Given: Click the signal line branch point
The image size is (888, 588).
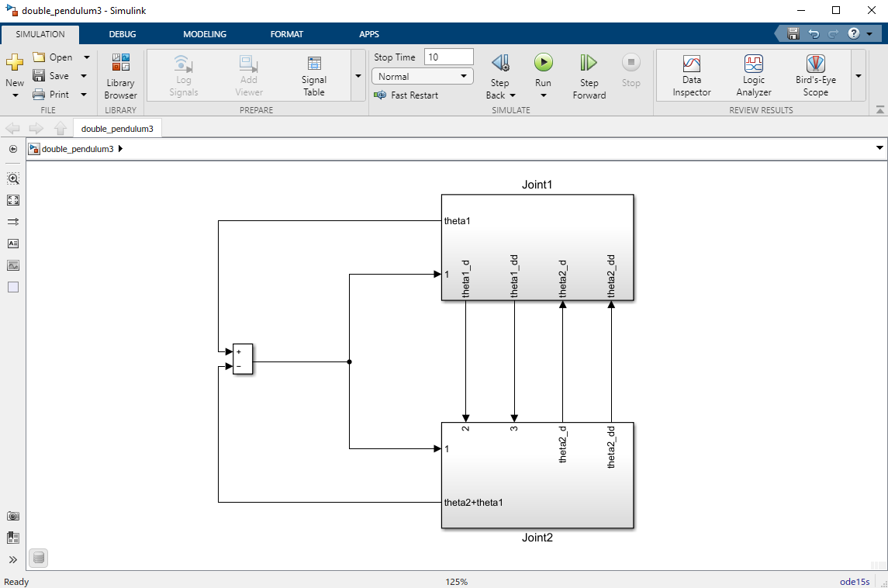Looking at the screenshot, I should click(x=350, y=361).
